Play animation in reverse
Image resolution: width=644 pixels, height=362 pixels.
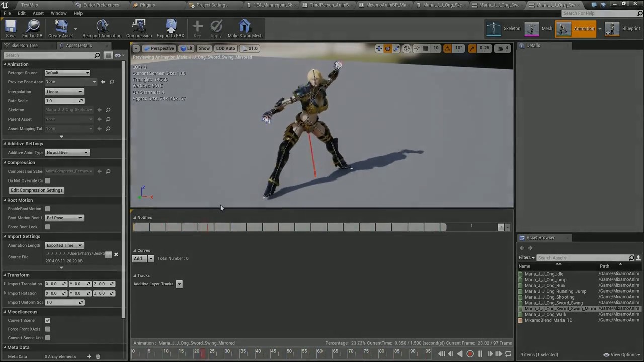point(460,354)
